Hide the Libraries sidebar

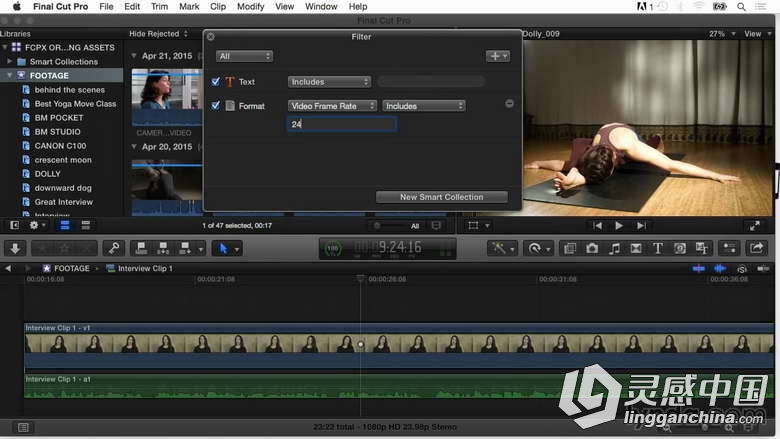[x=14, y=225]
